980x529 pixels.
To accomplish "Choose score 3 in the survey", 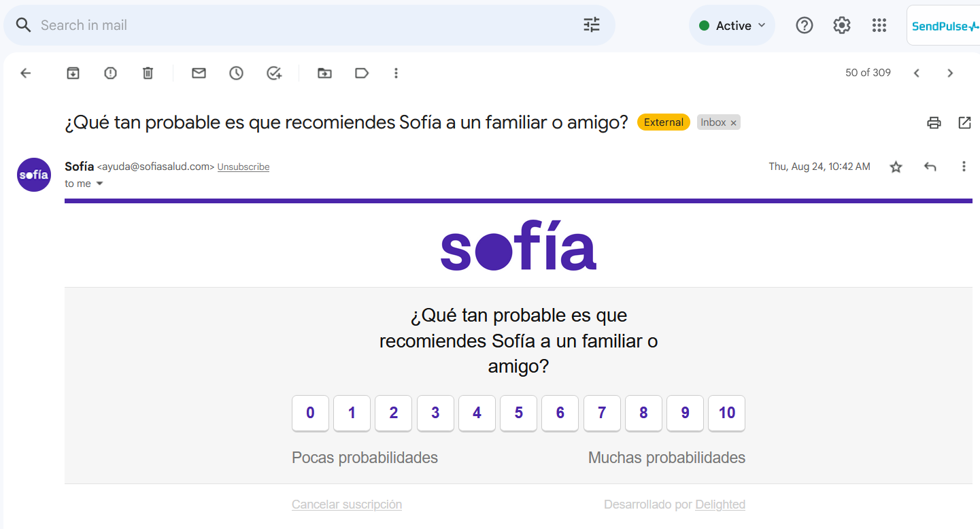I will pos(435,413).
